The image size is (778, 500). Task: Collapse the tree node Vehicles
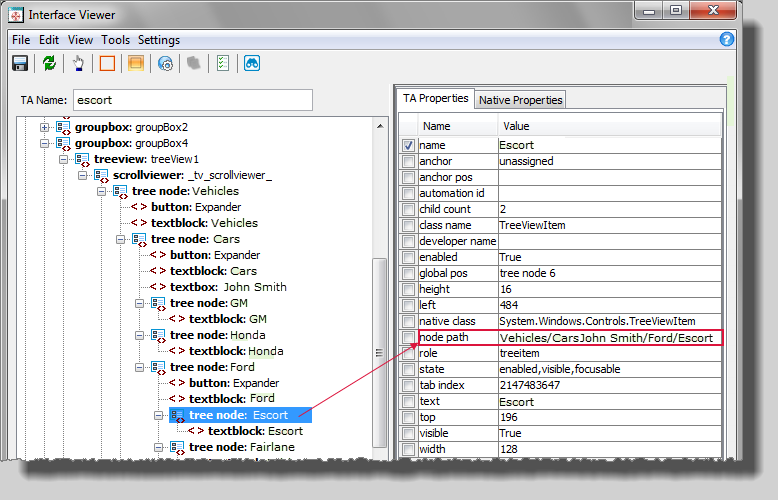[101, 191]
